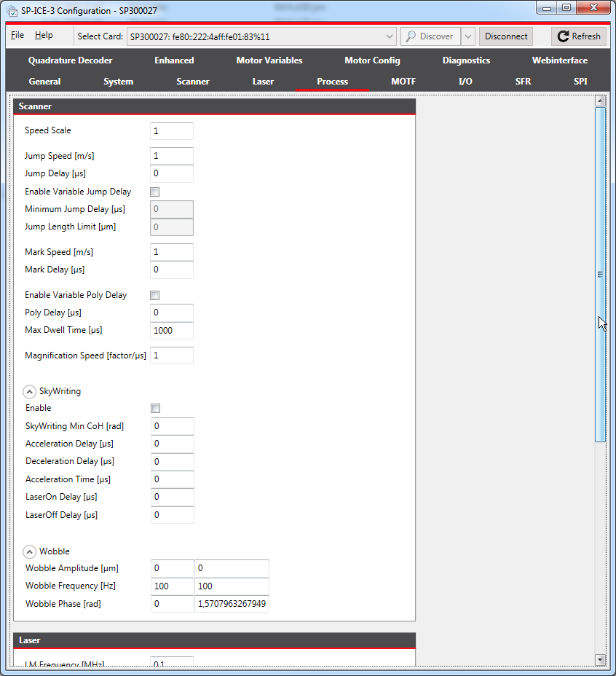Click the Jump Delay input field
This screenshot has height=676, width=616.
[172, 173]
